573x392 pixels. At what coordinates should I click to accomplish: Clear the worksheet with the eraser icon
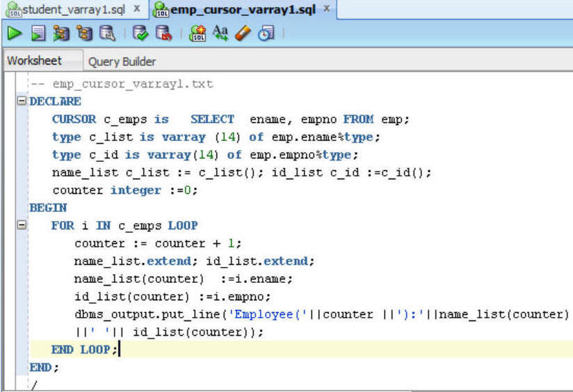point(243,33)
